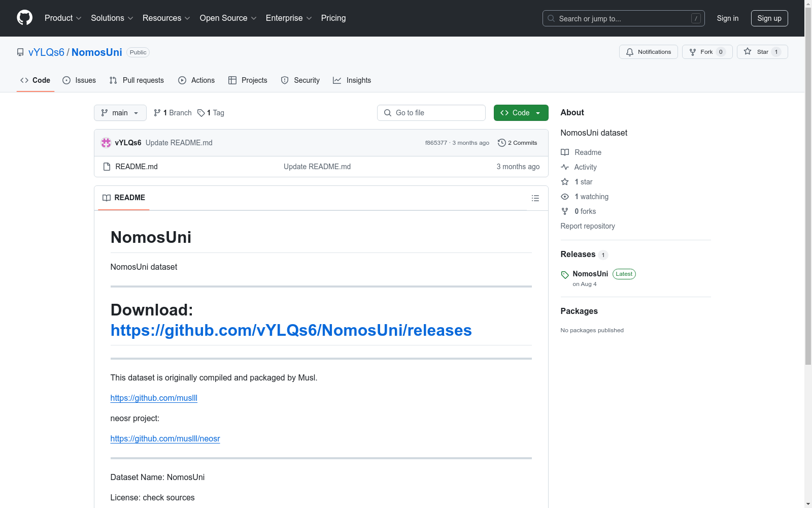Screen dimensions: 812x508
Task: Star the NomosUni repository
Action: pos(762,52)
